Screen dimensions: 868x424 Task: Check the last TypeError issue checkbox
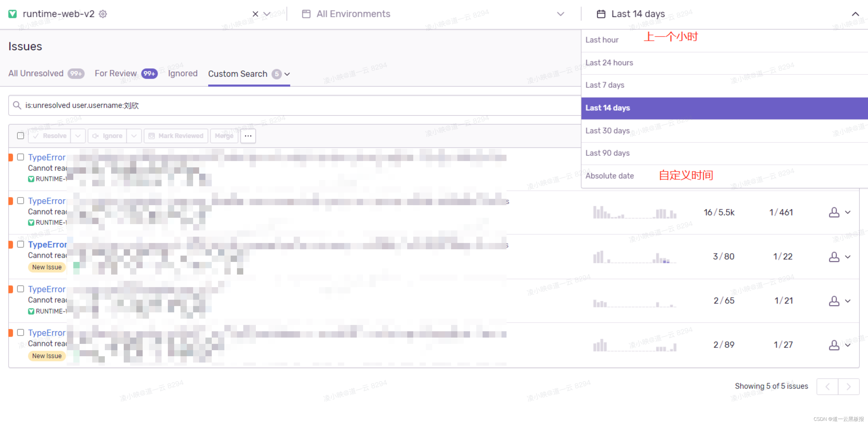click(20, 333)
